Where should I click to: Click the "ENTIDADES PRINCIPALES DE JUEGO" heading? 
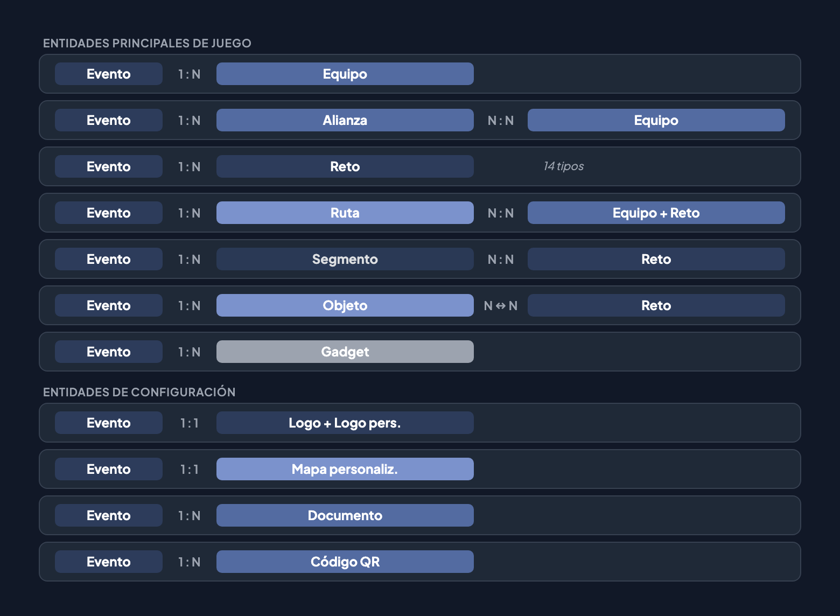[147, 43]
